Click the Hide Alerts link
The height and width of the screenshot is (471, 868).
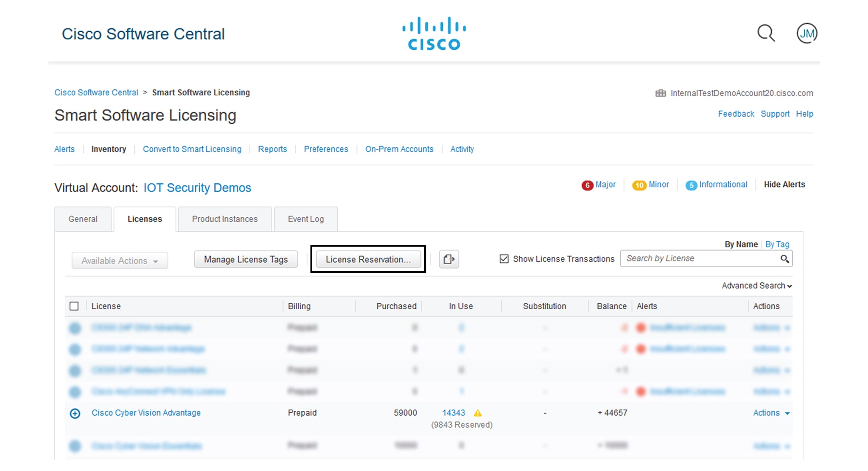784,185
